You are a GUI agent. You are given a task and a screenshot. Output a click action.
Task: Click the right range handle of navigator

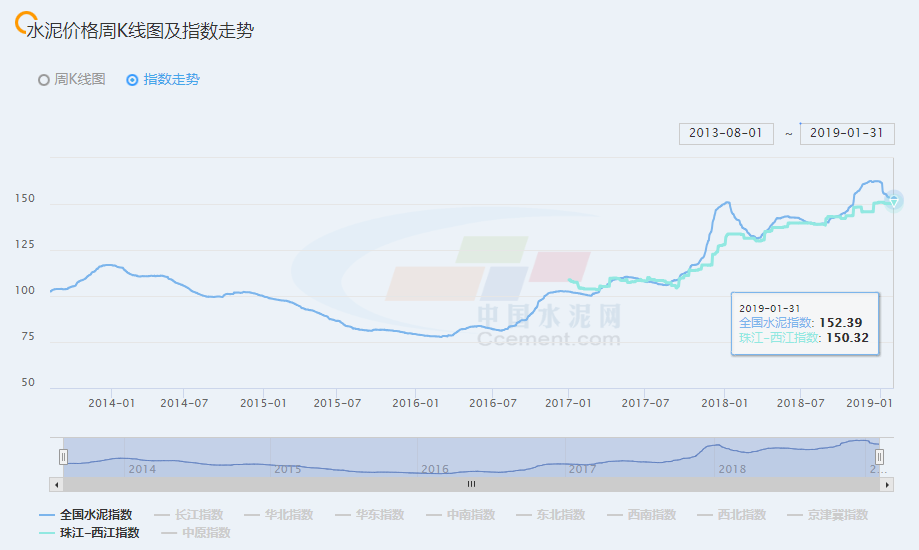tap(880, 457)
